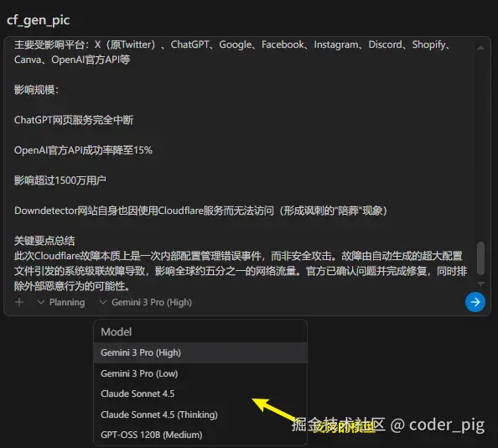The height and width of the screenshot is (448, 498).
Task: Open the Gemini 3 Pro (High) model selector
Action: tap(146, 302)
